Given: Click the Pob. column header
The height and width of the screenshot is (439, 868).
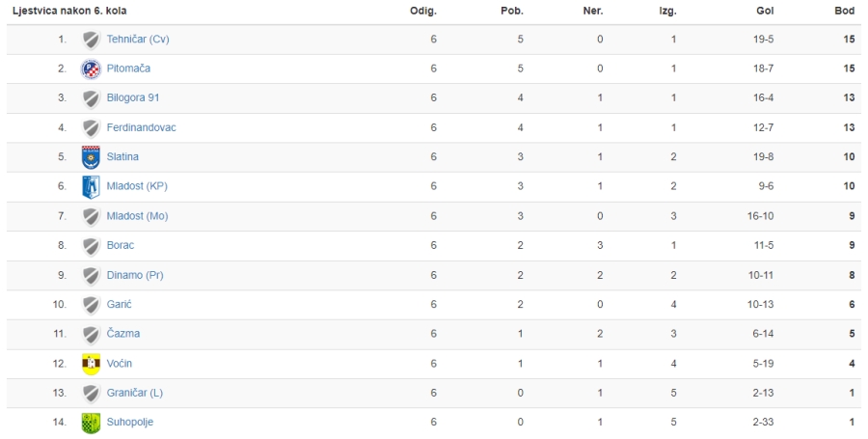Looking at the screenshot, I should pos(512,11).
